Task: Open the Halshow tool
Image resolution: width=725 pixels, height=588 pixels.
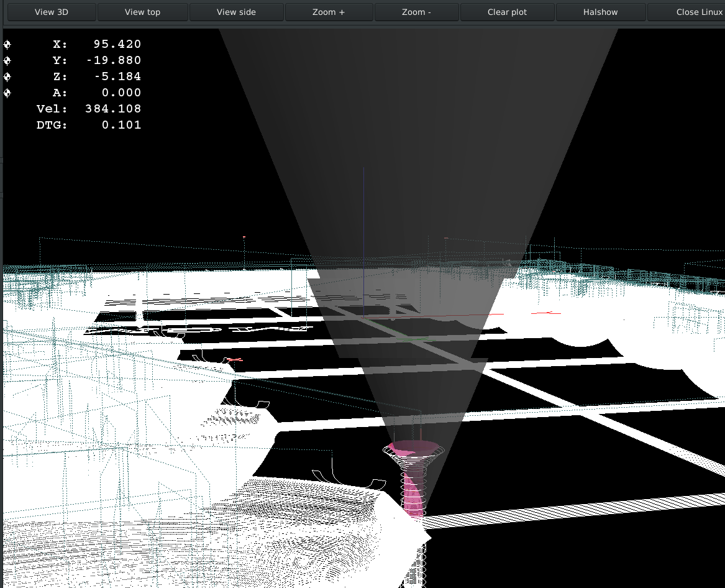Action: (x=600, y=12)
